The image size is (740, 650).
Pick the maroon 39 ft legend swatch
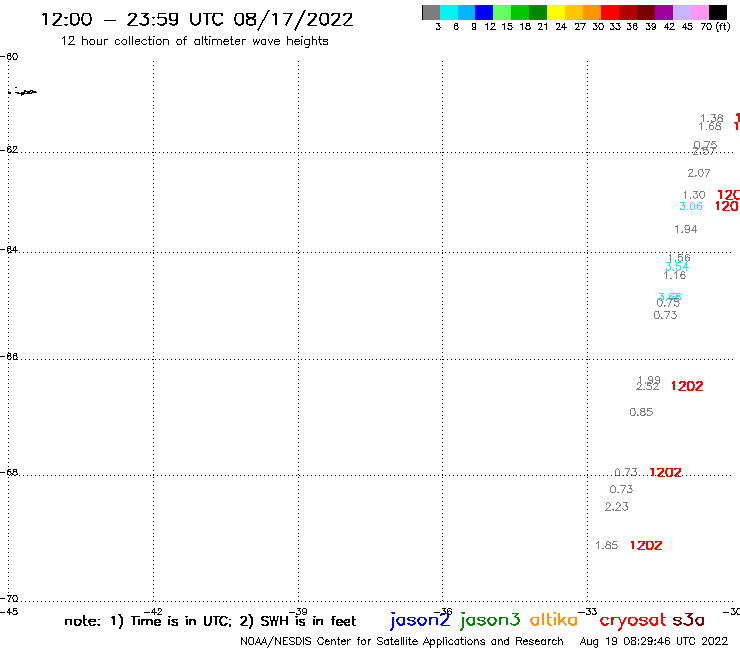[646, 12]
